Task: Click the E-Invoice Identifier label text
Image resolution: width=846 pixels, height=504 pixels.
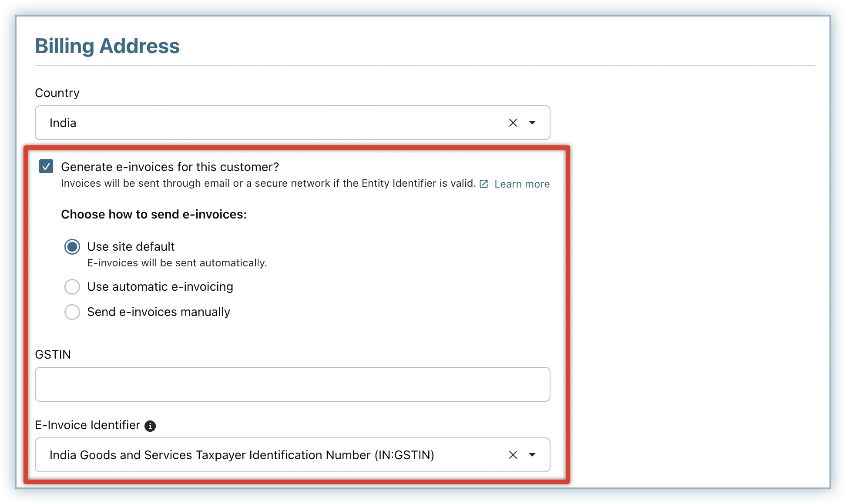Action: (x=87, y=425)
